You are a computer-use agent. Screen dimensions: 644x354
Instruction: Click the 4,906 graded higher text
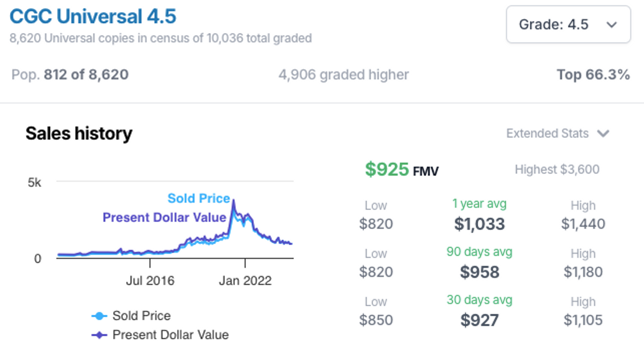(344, 75)
